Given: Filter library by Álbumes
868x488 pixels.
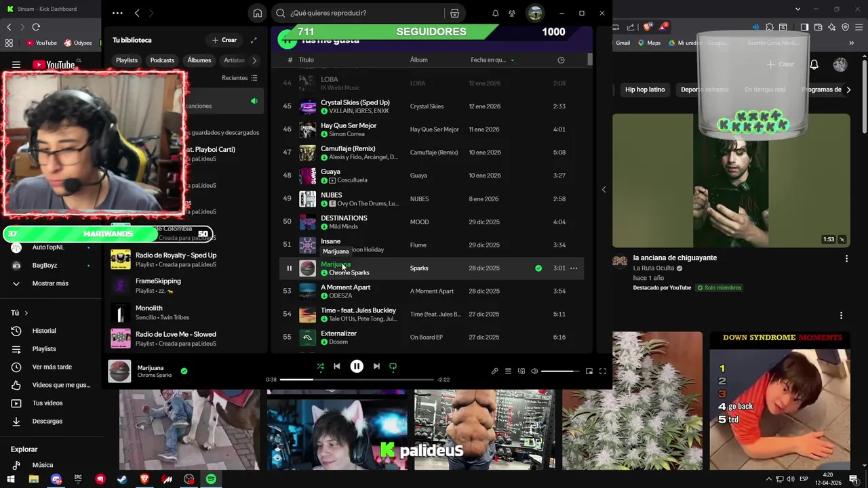Looking at the screenshot, I should (199, 60).
